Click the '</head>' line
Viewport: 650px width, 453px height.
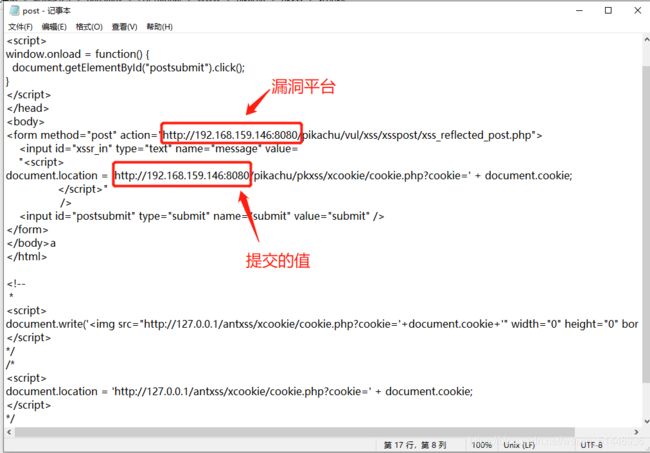click(28, 108)
